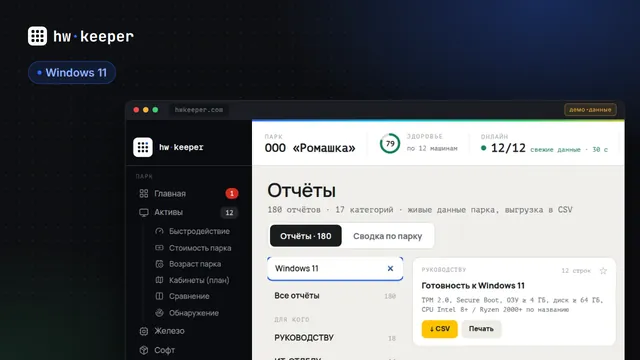Open the Готовность к Windows 11 report title

pos(473,285)
